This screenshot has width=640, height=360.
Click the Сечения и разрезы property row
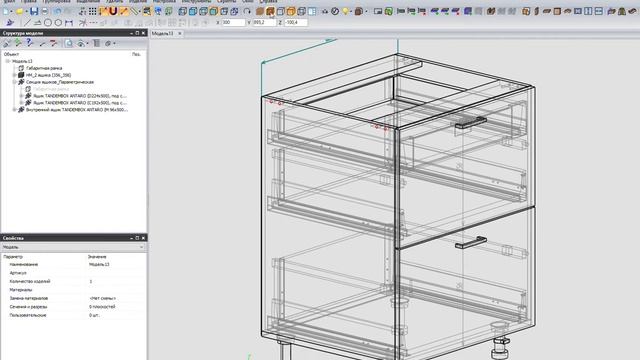coord(73,307)
